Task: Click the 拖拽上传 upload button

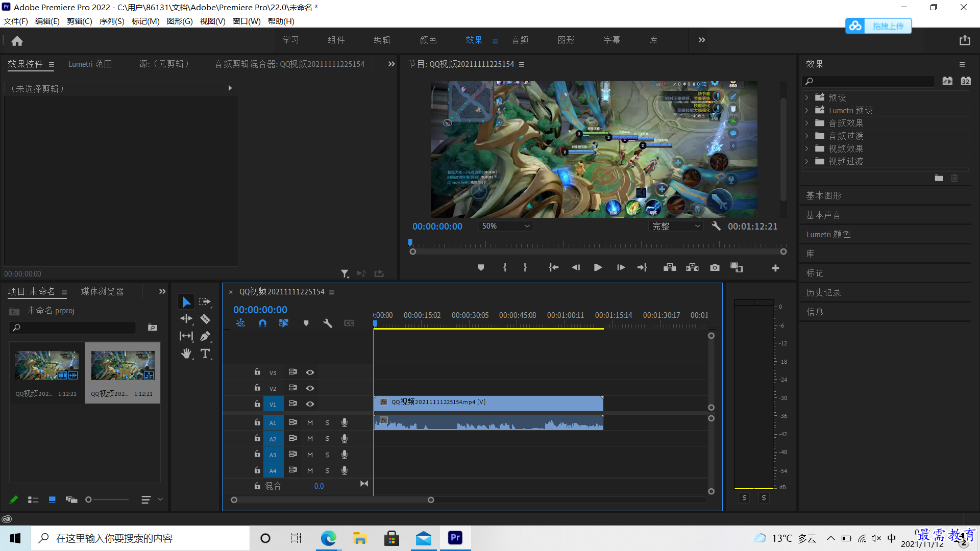Action: 878,26
